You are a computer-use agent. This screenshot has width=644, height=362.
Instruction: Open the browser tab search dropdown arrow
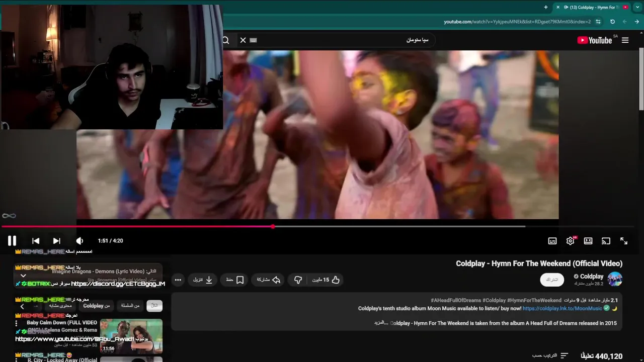click(x=637, y=7)
